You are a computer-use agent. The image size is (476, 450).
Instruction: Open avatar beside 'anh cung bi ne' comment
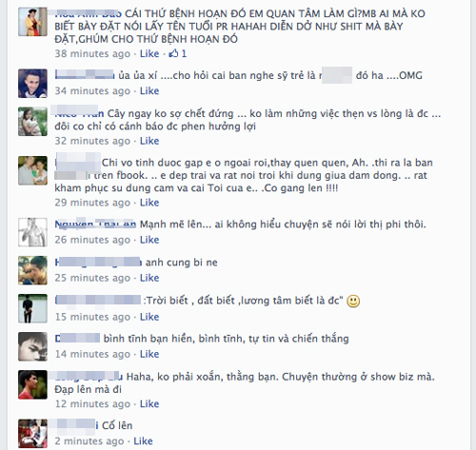click(x=32, y=270)
